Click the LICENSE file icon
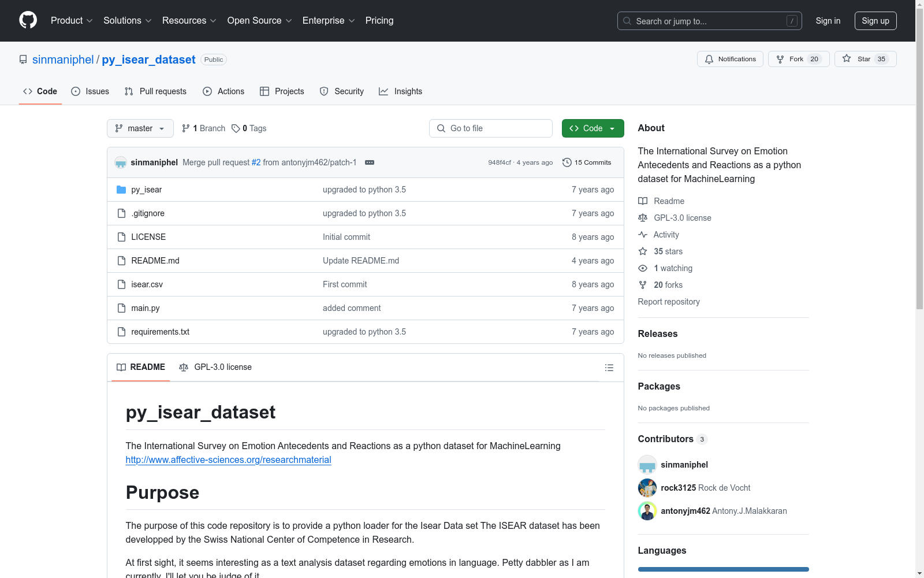 [x=121, y=237]
